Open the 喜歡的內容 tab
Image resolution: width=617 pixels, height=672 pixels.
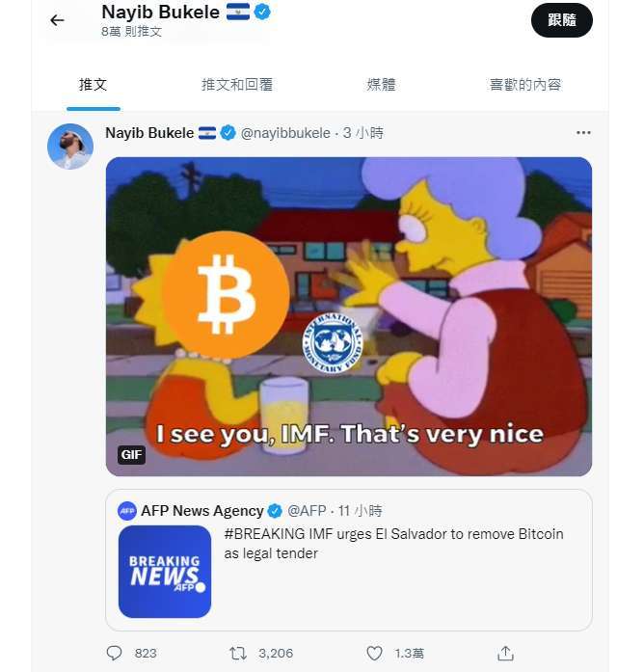coord(525,85)
